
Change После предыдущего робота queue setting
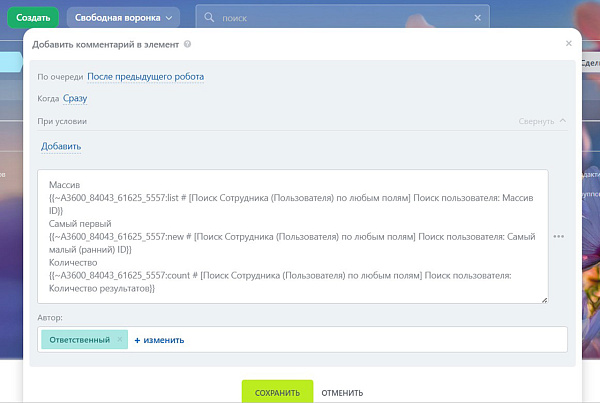pyautogui.click(x=145, y=77)
